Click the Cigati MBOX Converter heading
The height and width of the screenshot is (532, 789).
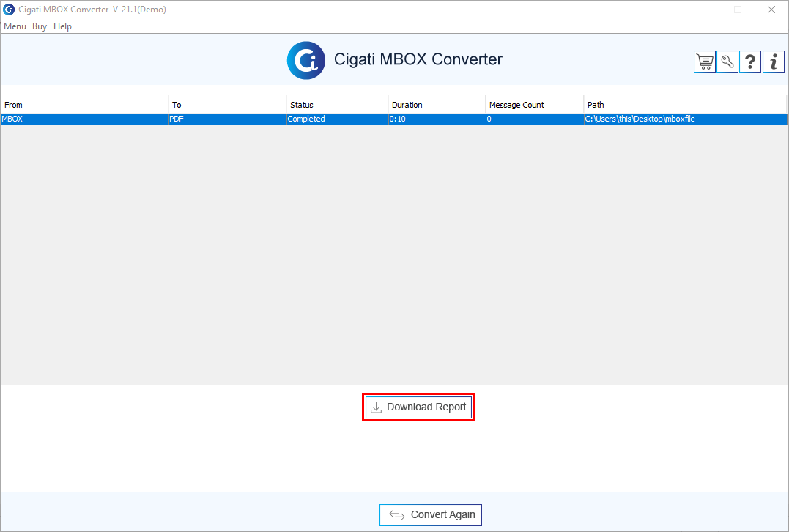coord(418,59)
